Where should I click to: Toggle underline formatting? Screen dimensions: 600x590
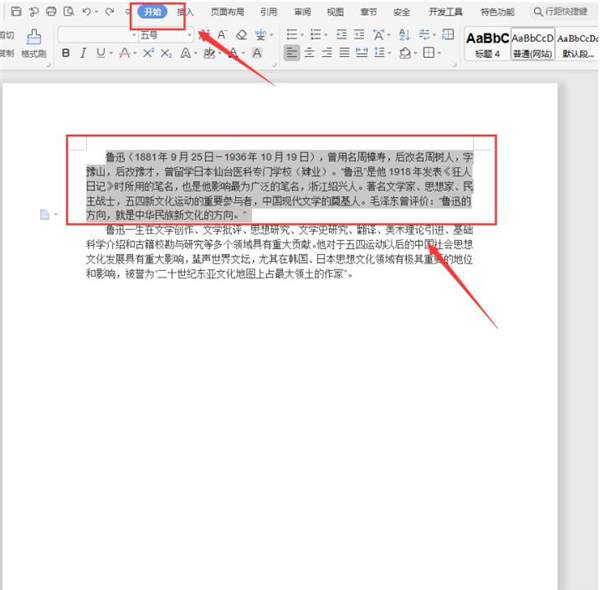pyautogui.click(x=101, y=53)
